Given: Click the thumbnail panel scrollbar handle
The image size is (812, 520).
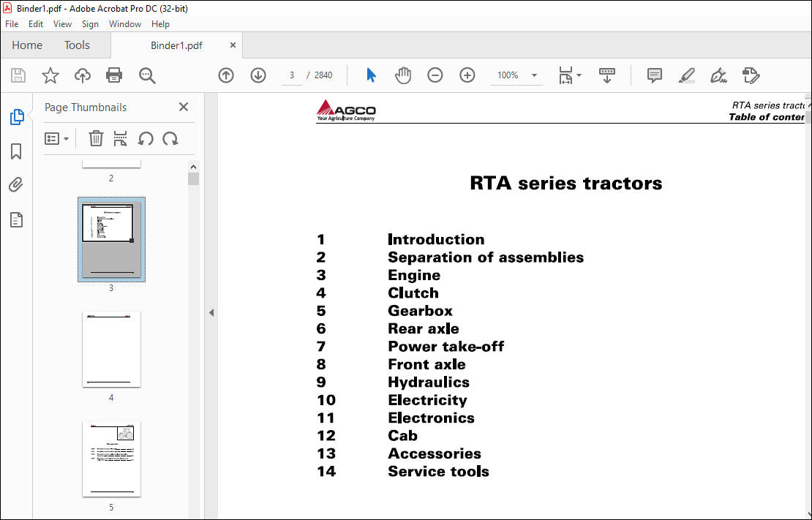Looking at the screenshot, I should point(193,178).
